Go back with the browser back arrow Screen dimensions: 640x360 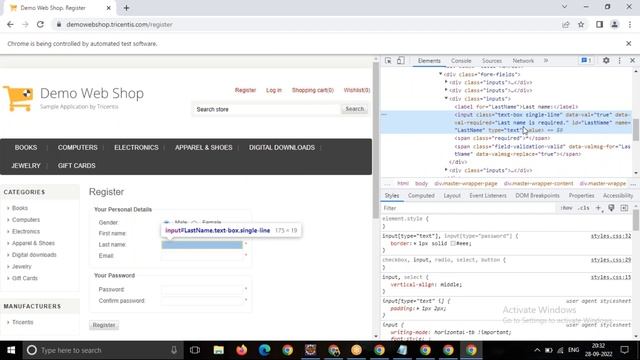(x=10, y=24)
